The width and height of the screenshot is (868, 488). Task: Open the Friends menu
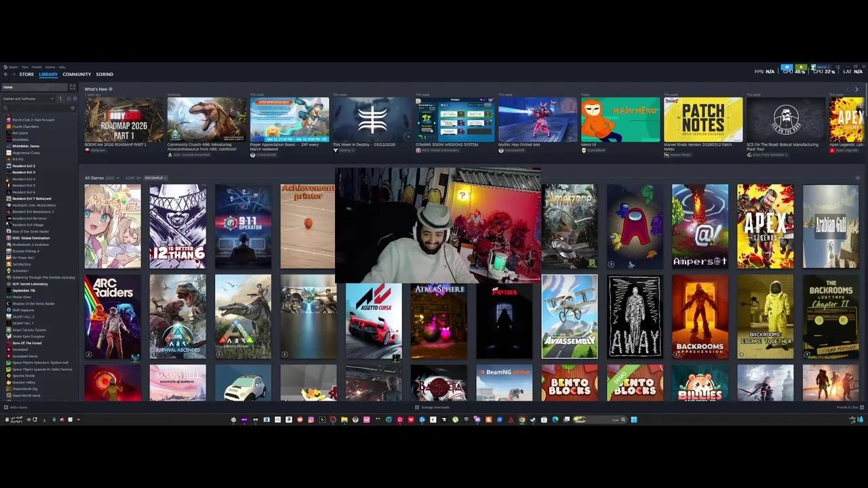tap(37, 67)
